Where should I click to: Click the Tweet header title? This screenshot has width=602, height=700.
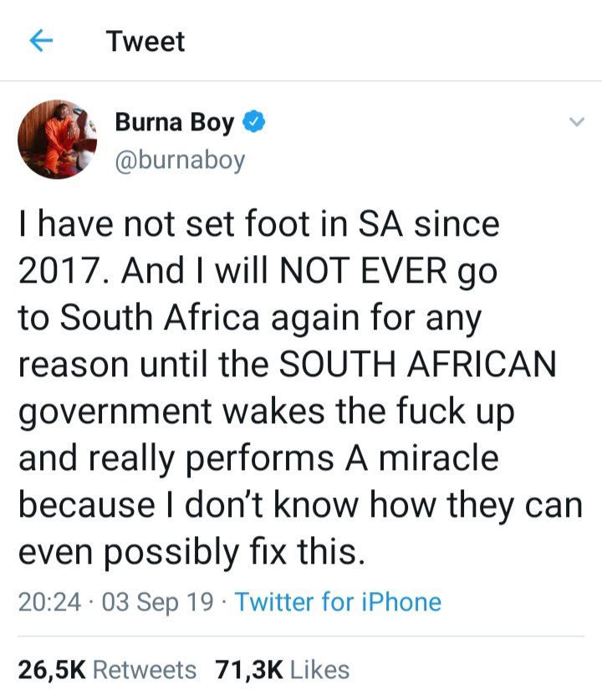(x=145, y=41)
